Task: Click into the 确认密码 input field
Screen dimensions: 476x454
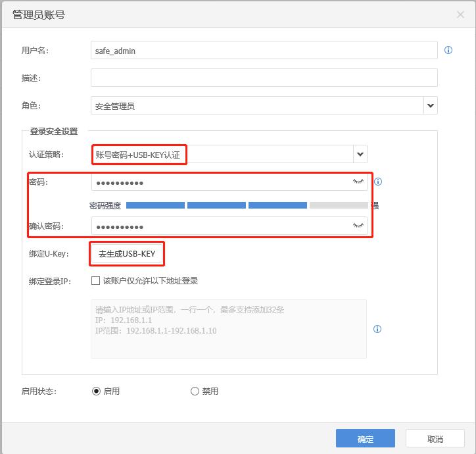Action: click(220, 226)
